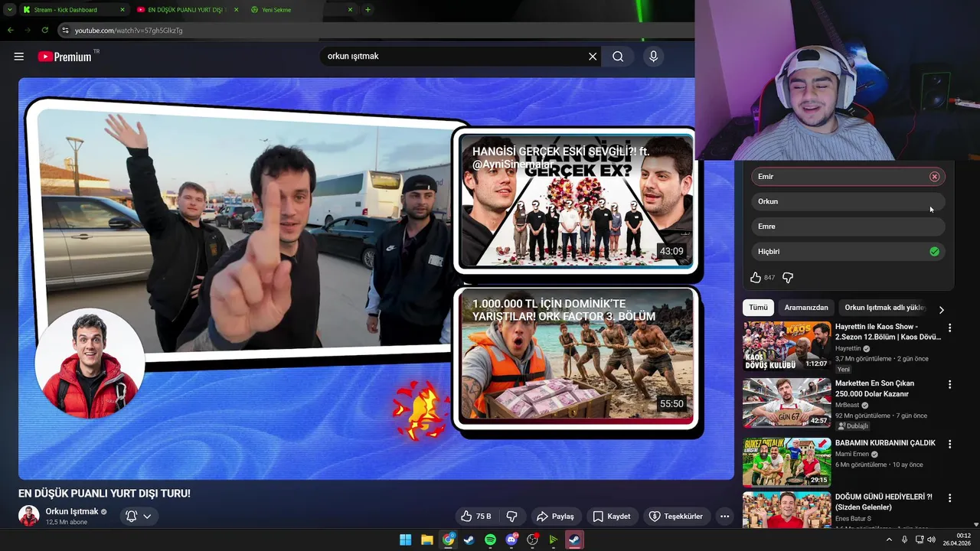This screenshot has width=980, height=551.
Task: Click the Teşekkürler thanks button
Action: pos(676,517)
